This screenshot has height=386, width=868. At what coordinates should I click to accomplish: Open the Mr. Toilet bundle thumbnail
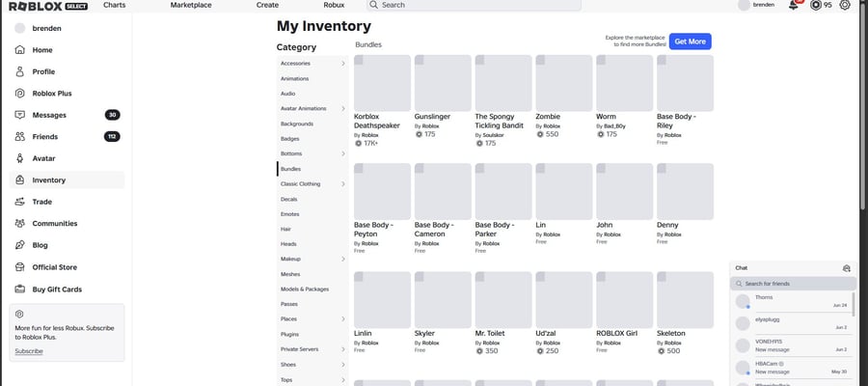click(x=503, y=299)
